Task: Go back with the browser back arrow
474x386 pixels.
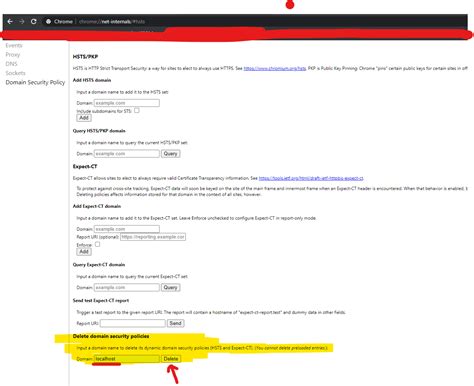Action: tap(10, 21)
